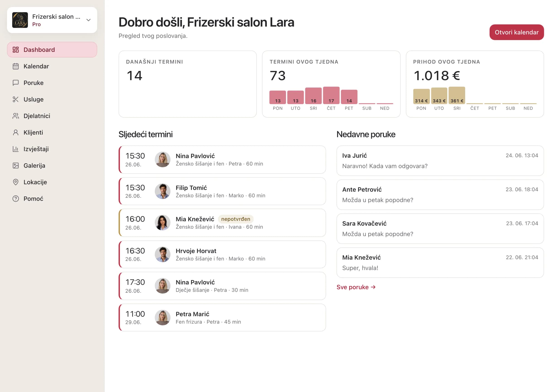Click the Usluge scissors icon
This screenshot has width=558, height=392.
16,99
